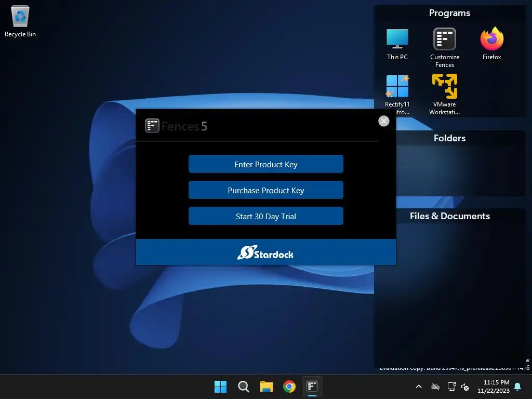Select the VMware Workstation icon
532x399 pixels.
point(445,95)
